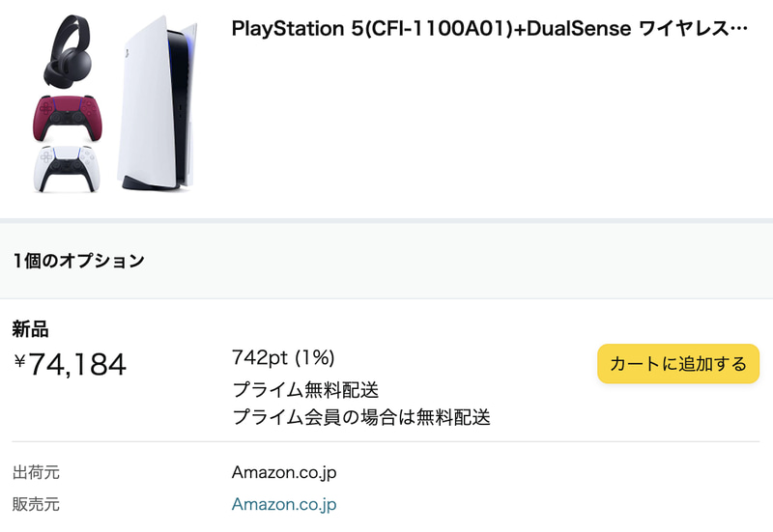Click the 販売元 label
773x532 pixels.
click(36, 504)
